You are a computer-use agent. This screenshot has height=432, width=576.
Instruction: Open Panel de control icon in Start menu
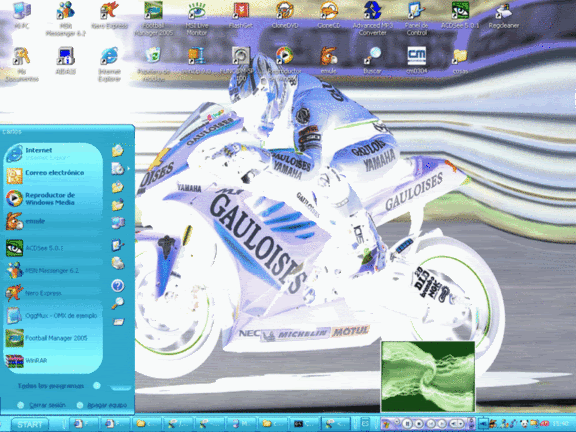(x=118, y=245)
